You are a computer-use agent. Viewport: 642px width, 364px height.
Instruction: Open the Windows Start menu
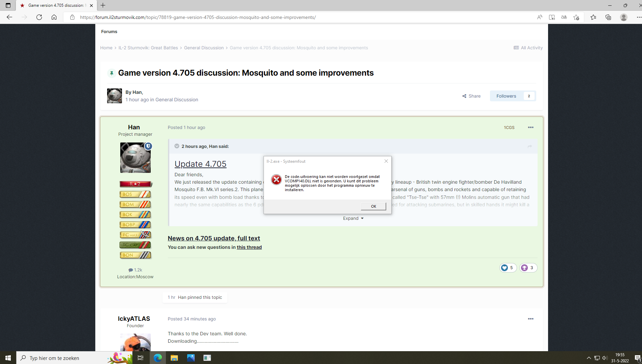tap(8, 358)
